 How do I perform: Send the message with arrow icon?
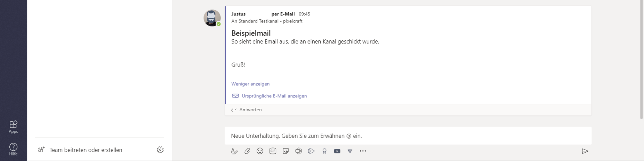[585, 151]
